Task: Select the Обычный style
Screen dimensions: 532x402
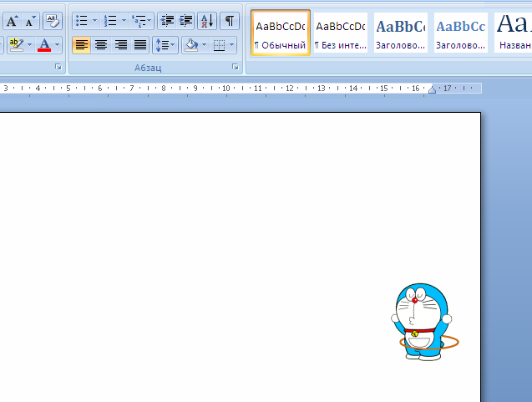Action: click(x=281, y=33)
